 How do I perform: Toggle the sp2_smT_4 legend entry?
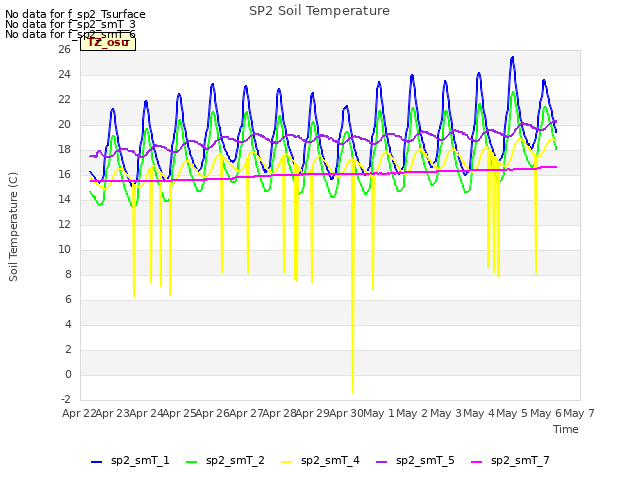click(320, 461)
